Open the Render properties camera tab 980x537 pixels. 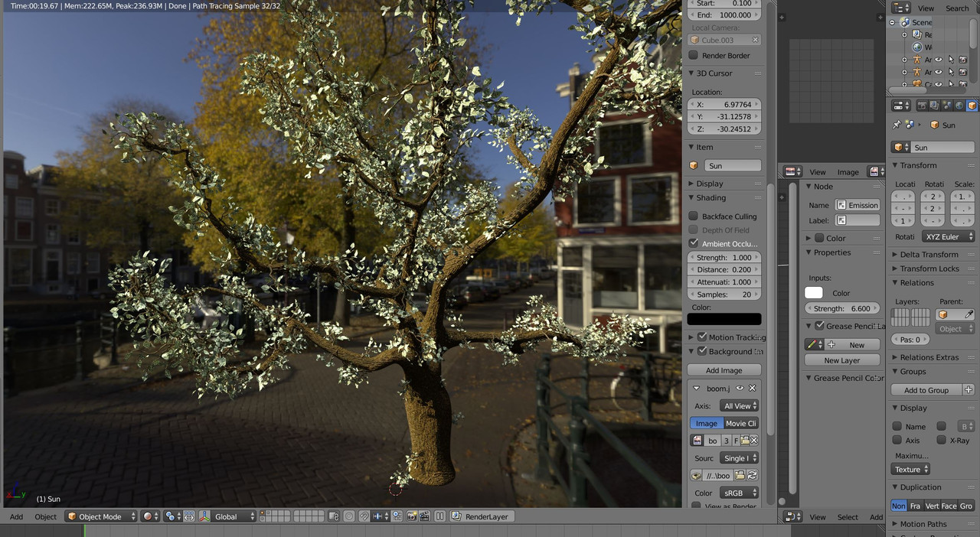923,106
